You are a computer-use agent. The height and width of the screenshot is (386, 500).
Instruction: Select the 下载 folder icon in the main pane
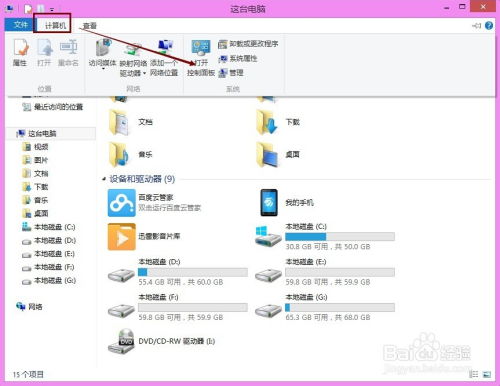pyautogui.click(x=267, y=122)
